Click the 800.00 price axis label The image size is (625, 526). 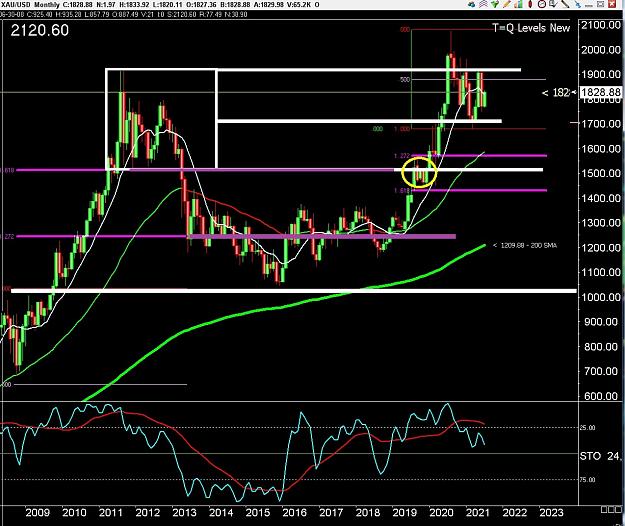[603, 346]
